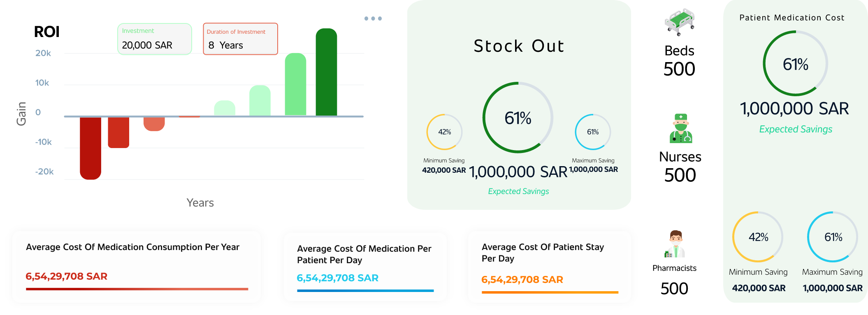The width and height of the screenshot is (868, 315).
Task: Click the 61% Stock Out center gauge
Action: (518, 118)
